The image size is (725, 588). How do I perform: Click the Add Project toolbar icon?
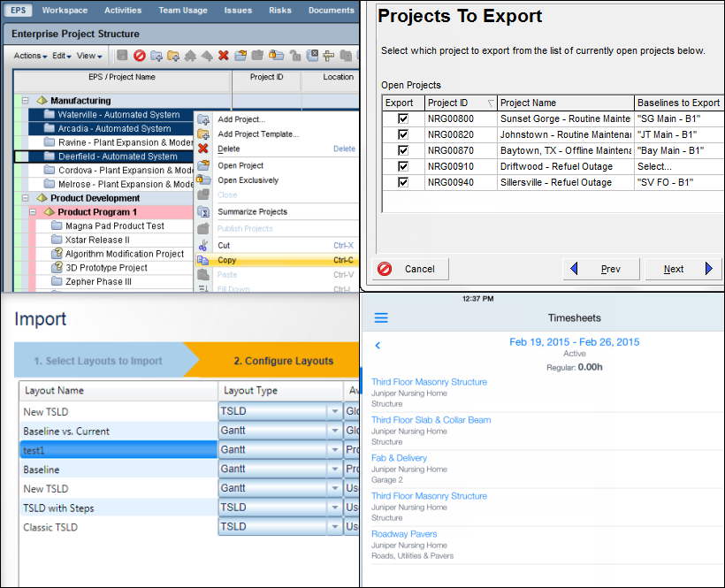click(158, 55)
